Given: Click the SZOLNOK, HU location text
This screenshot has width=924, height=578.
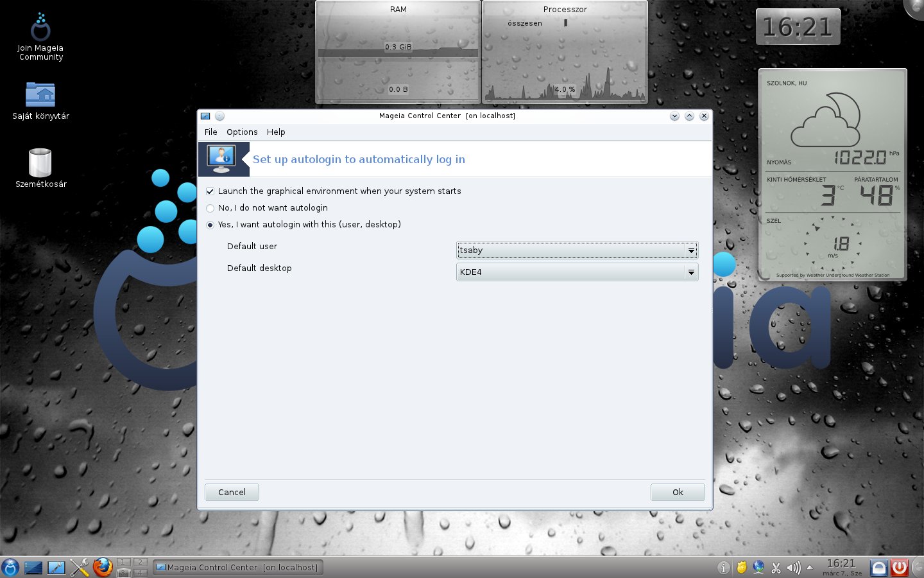Looking at the screenshot, I should point(787,83).
